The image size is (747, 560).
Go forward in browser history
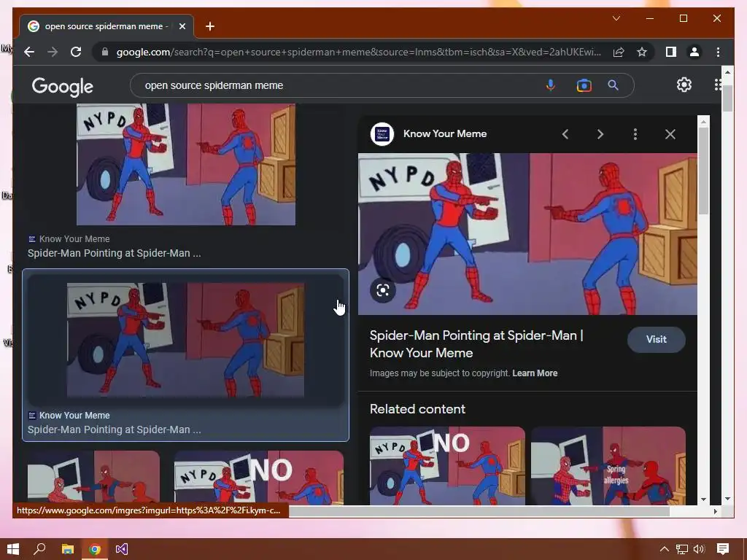coord(53,52)
